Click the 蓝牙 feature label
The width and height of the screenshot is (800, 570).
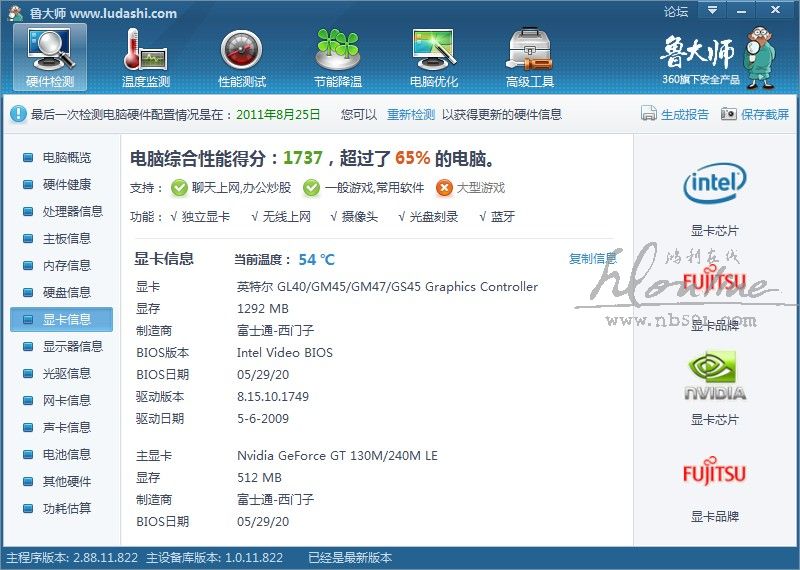[x=503, y=217]
